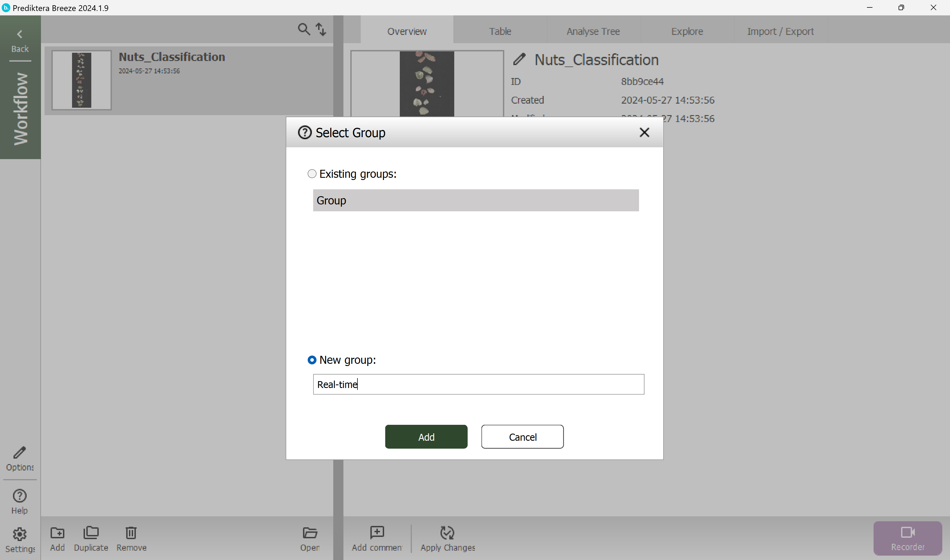Screen dimensions: 950x560
Task: Click the search magnifier icon
Action: 304,29
